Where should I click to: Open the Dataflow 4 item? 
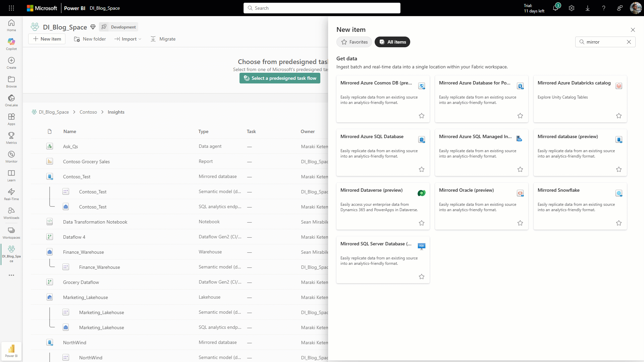74,237
